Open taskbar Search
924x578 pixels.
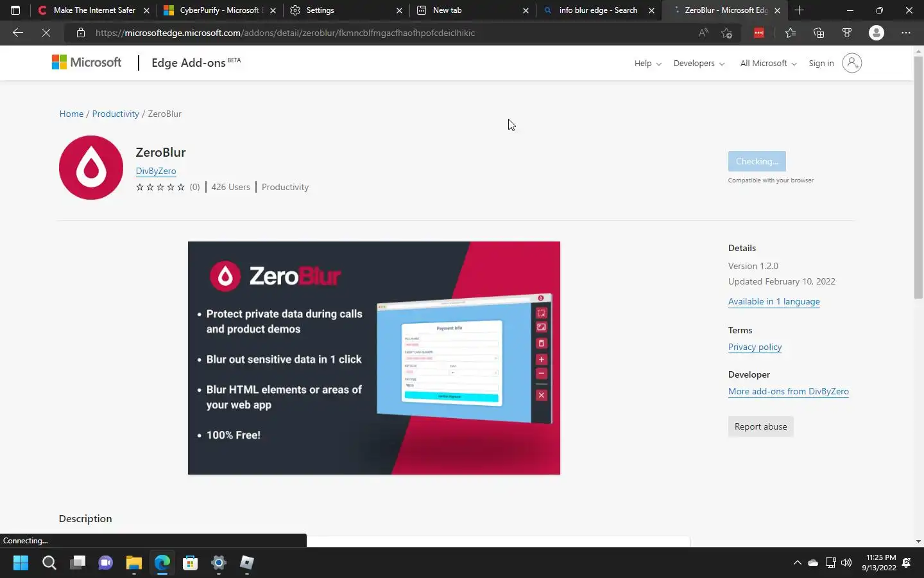point(49,563)
